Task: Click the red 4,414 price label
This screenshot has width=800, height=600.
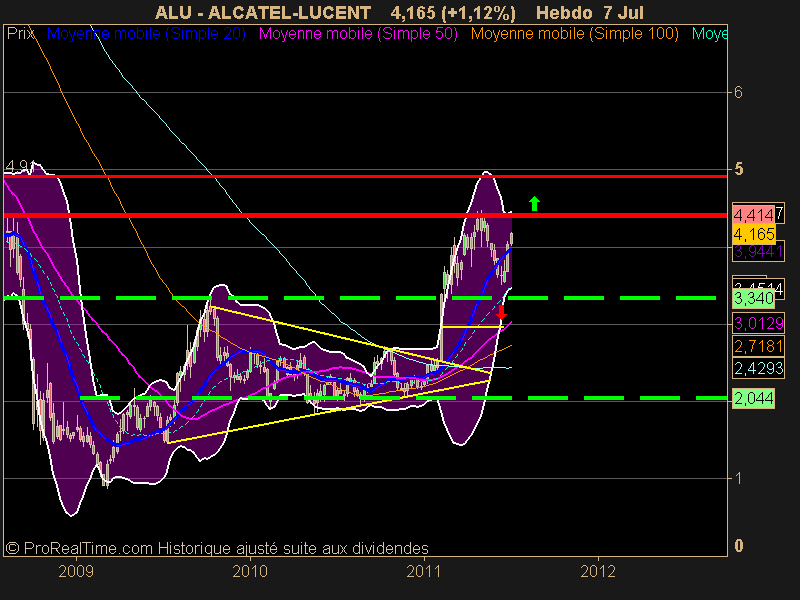Action: click(754, 215)
